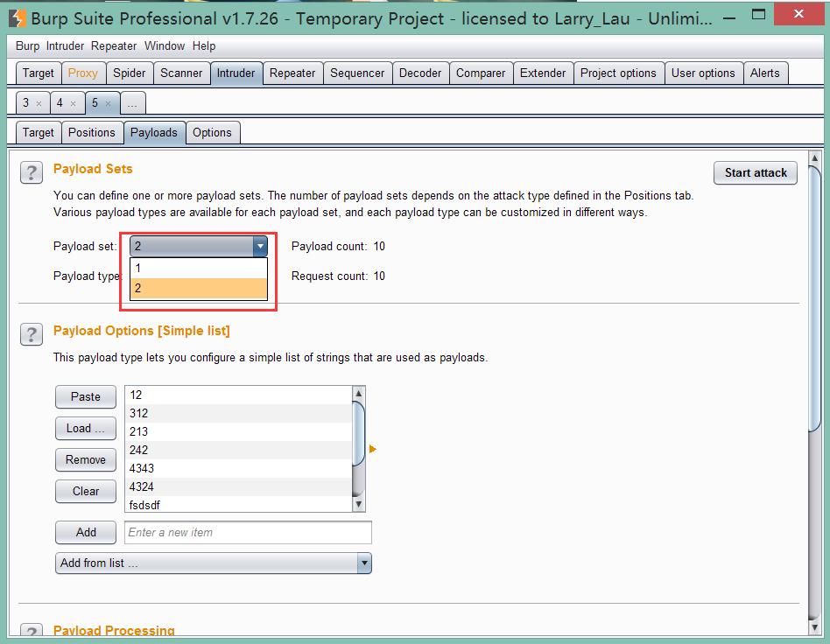Screen dimensions: 830x644
Task: Maximize the Burp Suite window
Action: click(x=758, y=15)
